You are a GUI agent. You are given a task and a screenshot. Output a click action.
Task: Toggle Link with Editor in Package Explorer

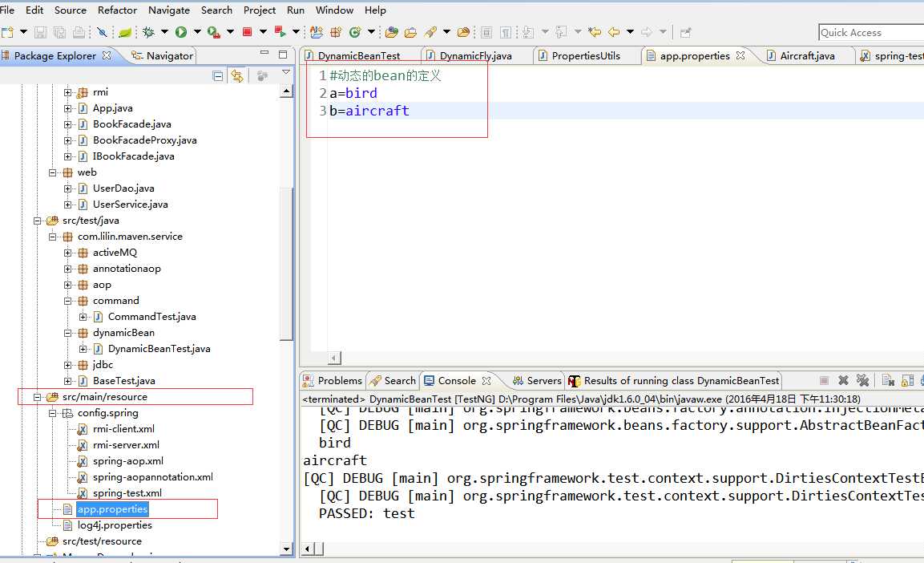pos(237,75)
